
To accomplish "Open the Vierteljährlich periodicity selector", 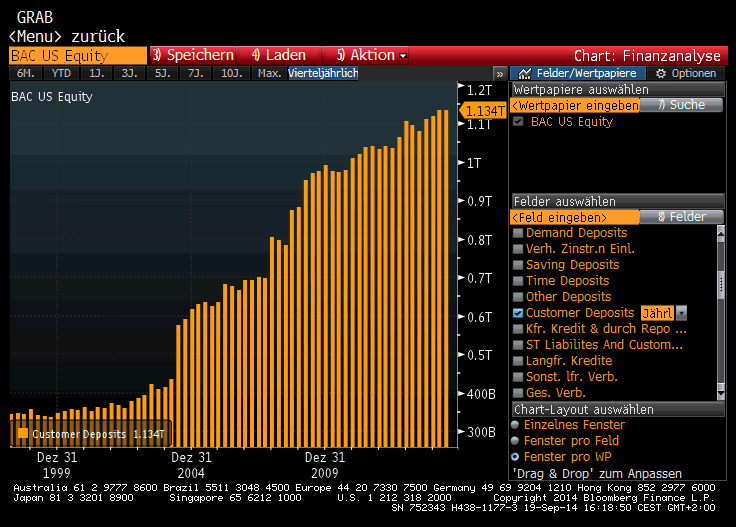I will tap(323, 73).
